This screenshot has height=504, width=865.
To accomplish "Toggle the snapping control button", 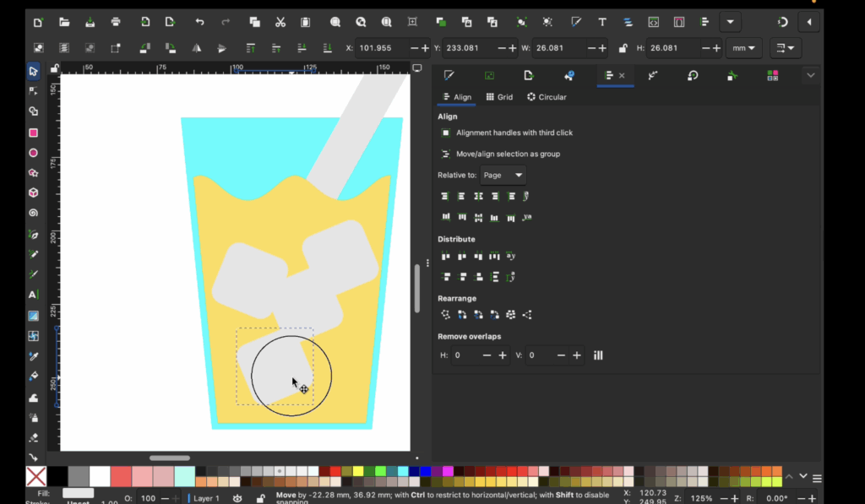I will 782,22.
